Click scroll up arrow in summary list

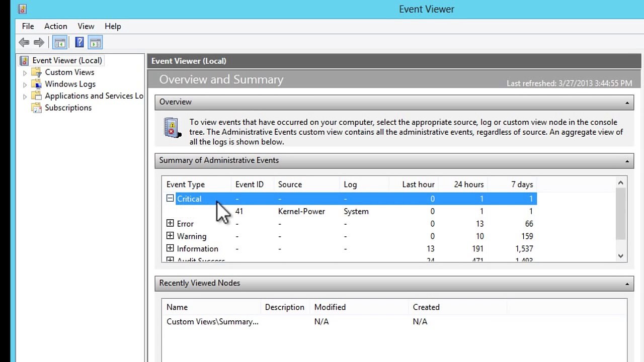620,183
